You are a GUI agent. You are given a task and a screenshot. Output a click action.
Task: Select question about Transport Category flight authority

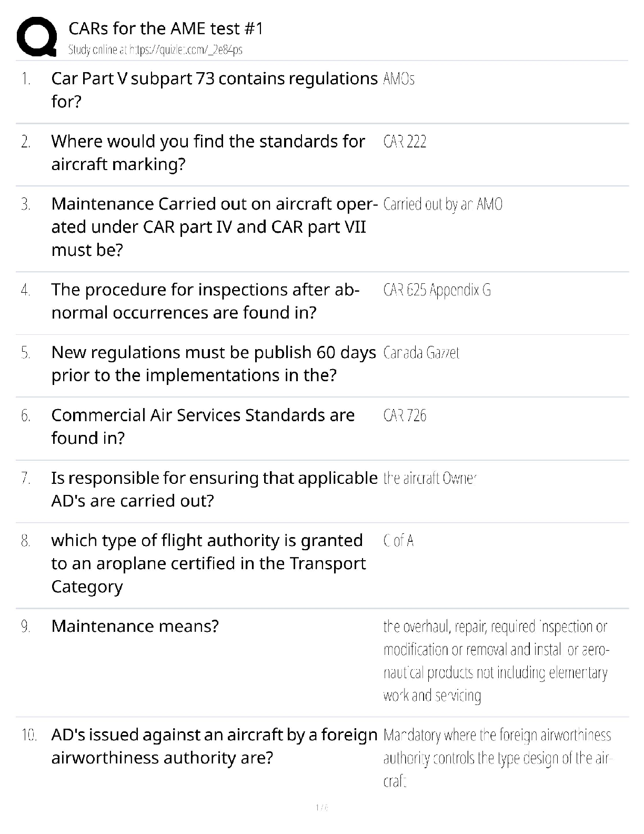point(208,563)
